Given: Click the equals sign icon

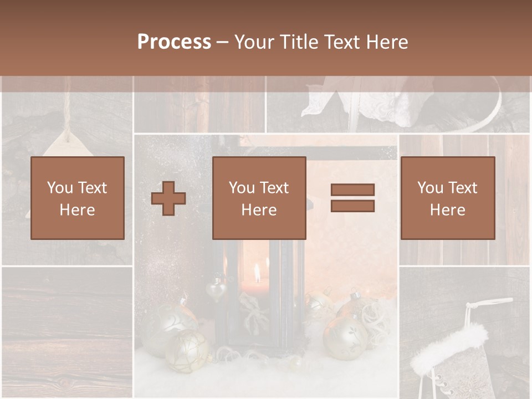Looking at the screenshot, I should (352, 198).
